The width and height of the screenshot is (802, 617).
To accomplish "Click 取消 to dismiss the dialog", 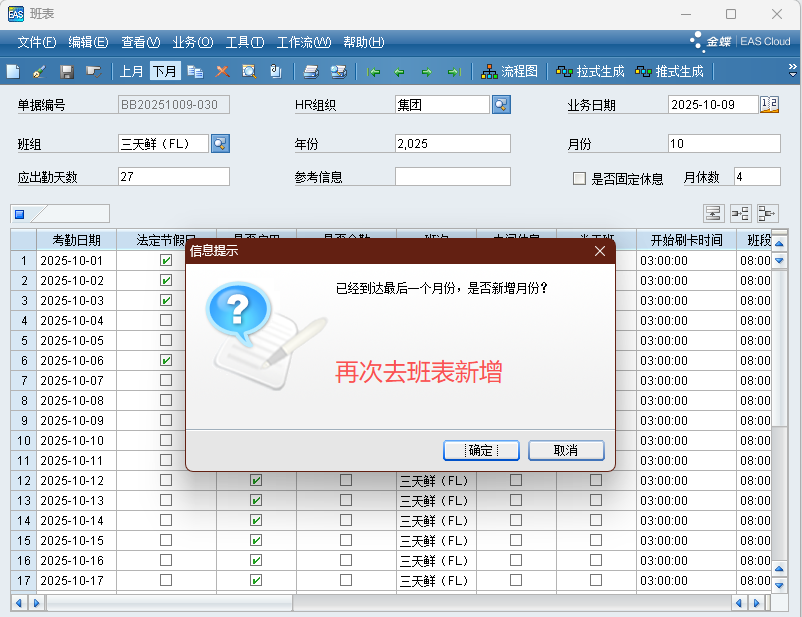I will click(566, 450).
